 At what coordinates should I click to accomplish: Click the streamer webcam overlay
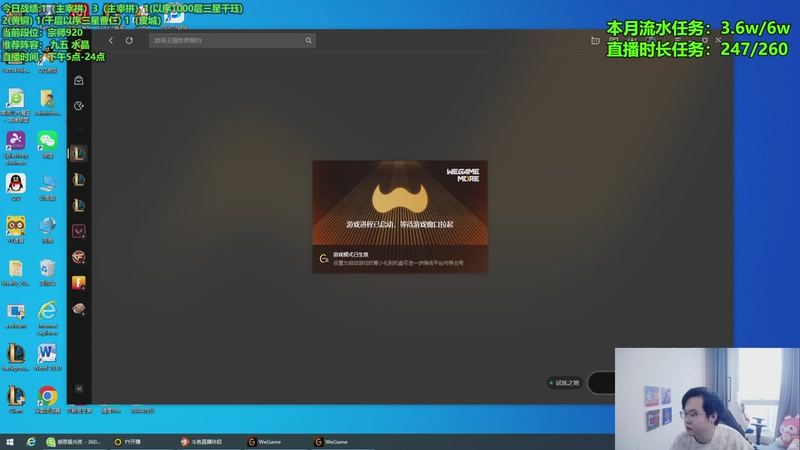pyautogui.click(x=707, y=399)
